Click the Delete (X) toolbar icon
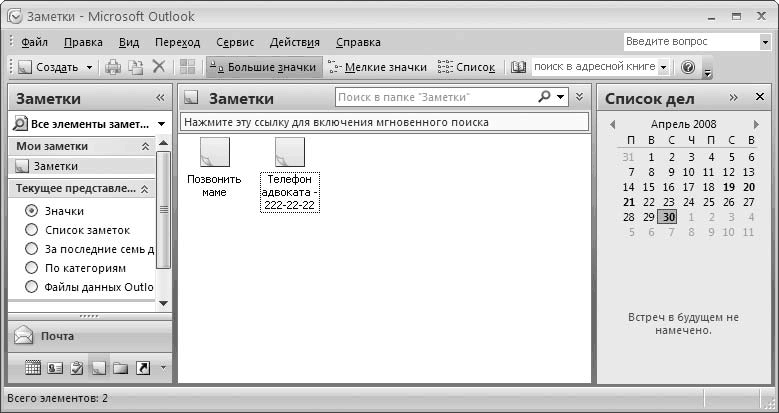 [x=158, y=67]
